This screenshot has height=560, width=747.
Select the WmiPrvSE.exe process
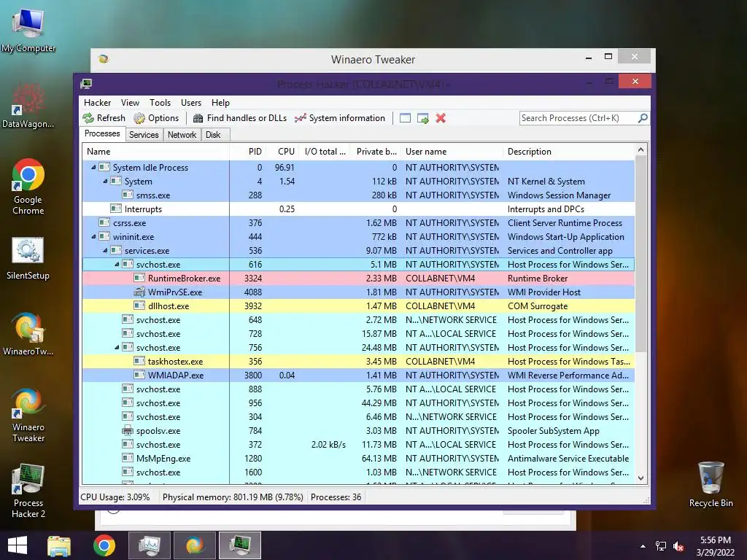[358, 292]
